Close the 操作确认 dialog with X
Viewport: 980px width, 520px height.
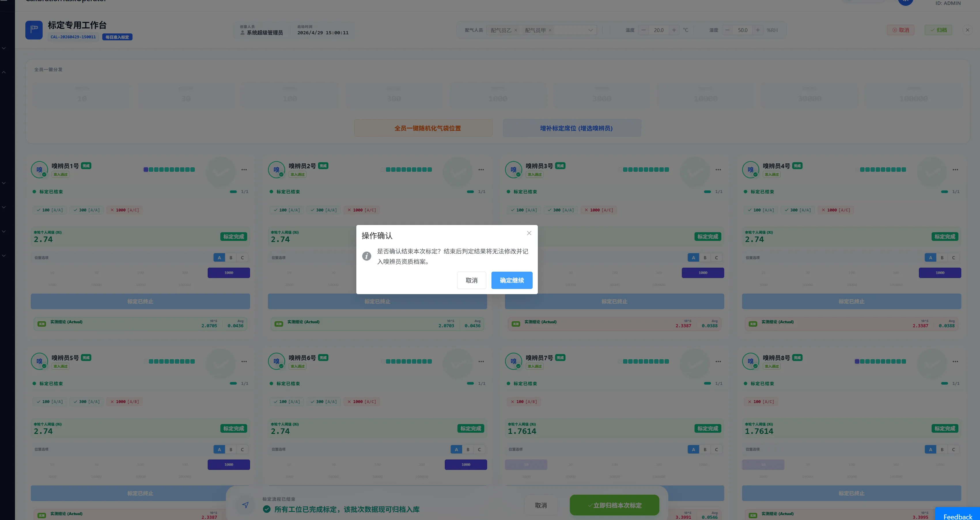click(x=529, y=233)
